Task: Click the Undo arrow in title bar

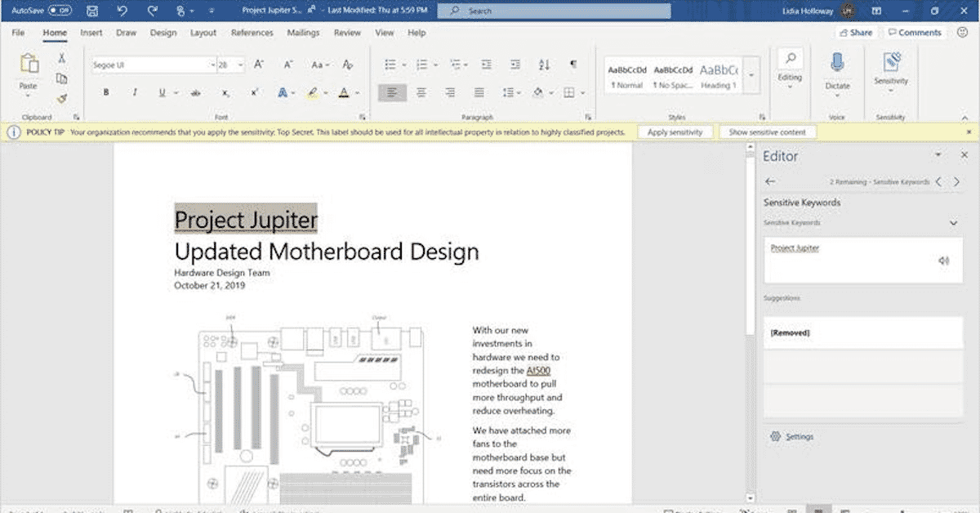Action: tap(122, 11)
